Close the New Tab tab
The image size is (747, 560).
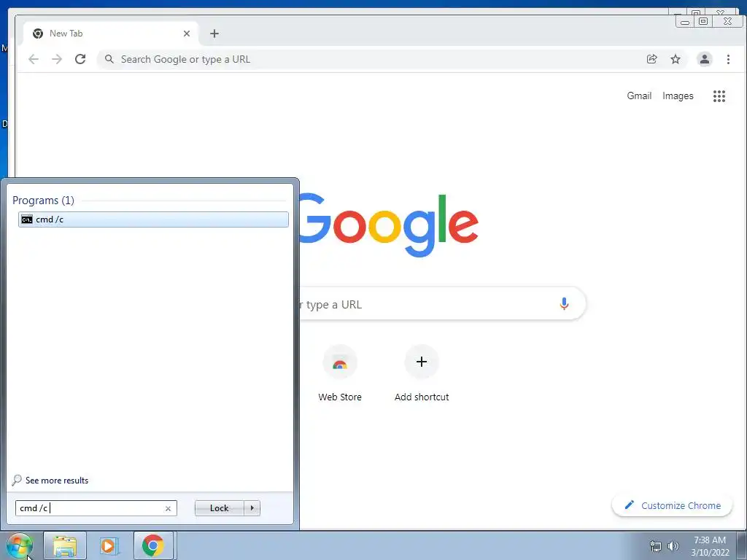187,34
